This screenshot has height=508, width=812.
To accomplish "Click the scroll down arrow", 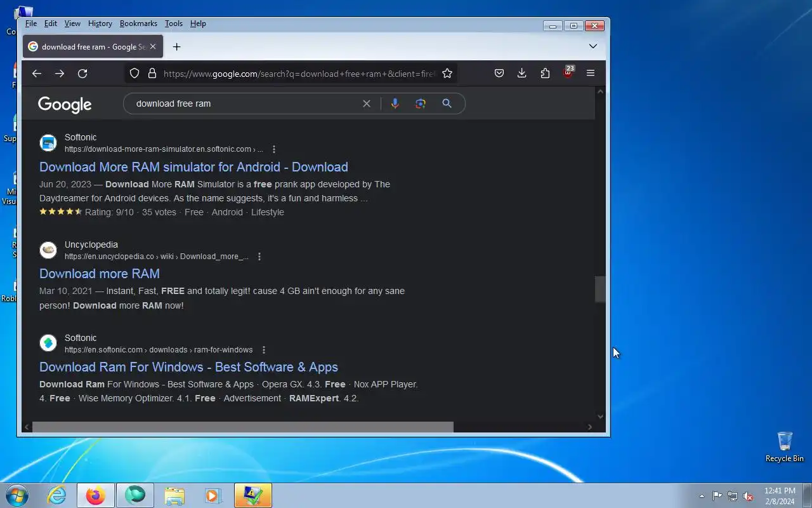I will pos(600,417).
